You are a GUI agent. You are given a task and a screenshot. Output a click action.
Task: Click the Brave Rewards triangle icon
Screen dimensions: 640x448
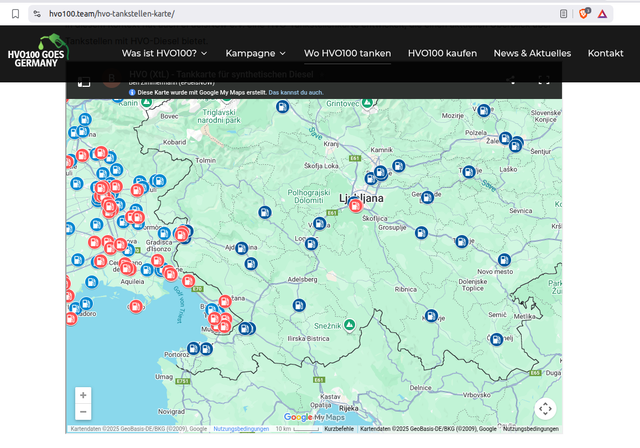(602, 14)
